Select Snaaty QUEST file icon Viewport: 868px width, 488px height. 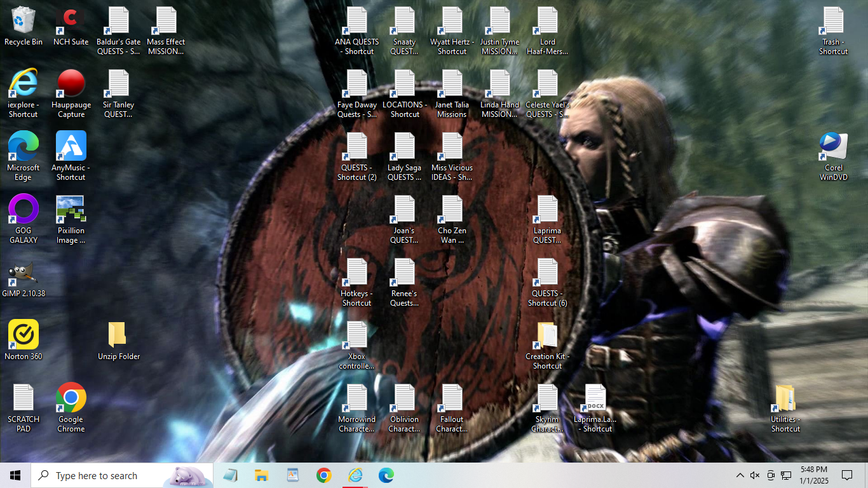pyautogui.click(x=405, y=30)
